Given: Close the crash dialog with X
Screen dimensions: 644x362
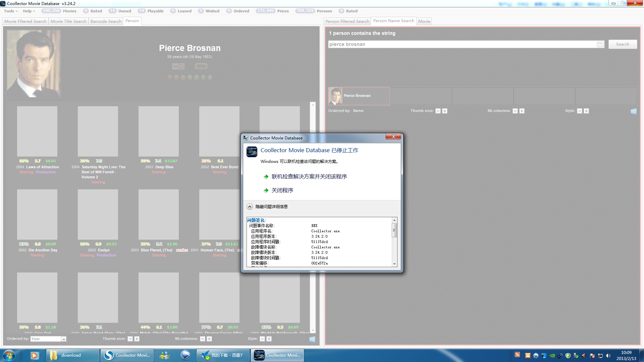Looking at the screenshot, I should pyautogui.click(x=393, y=136).
